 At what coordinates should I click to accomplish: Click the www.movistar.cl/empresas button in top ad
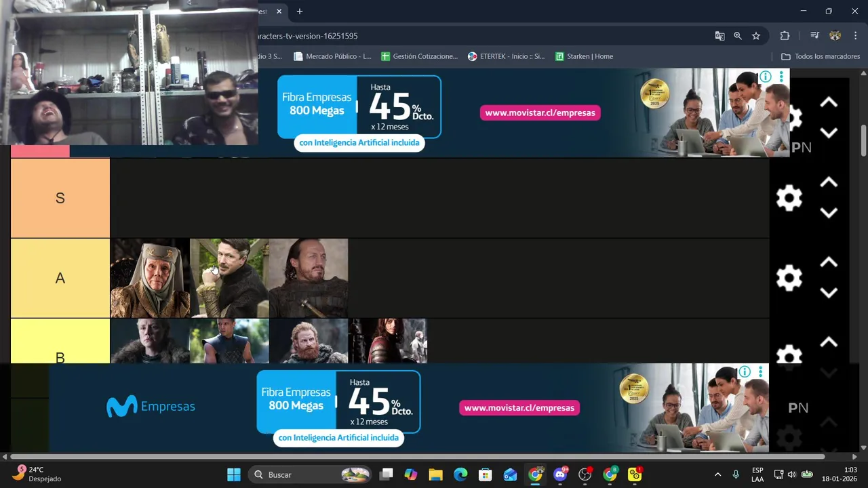click(x=540, y=113)
